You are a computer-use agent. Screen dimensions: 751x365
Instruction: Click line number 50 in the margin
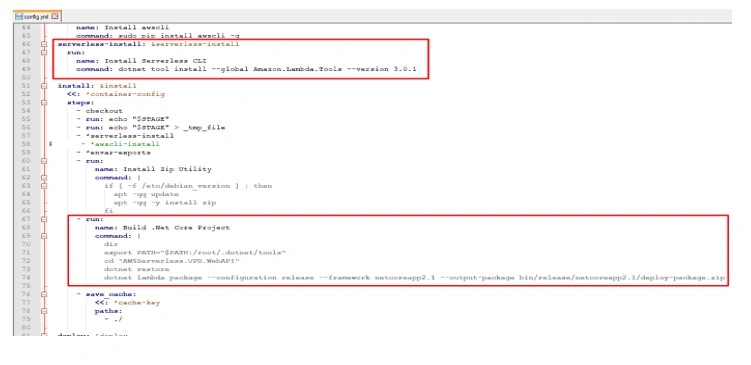click(26, 78)
